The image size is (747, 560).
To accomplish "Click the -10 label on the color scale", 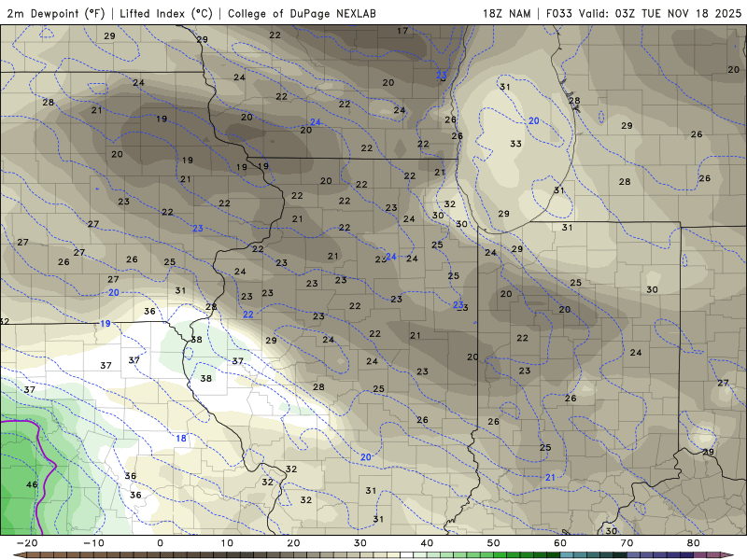I will [x=93, y=543].
